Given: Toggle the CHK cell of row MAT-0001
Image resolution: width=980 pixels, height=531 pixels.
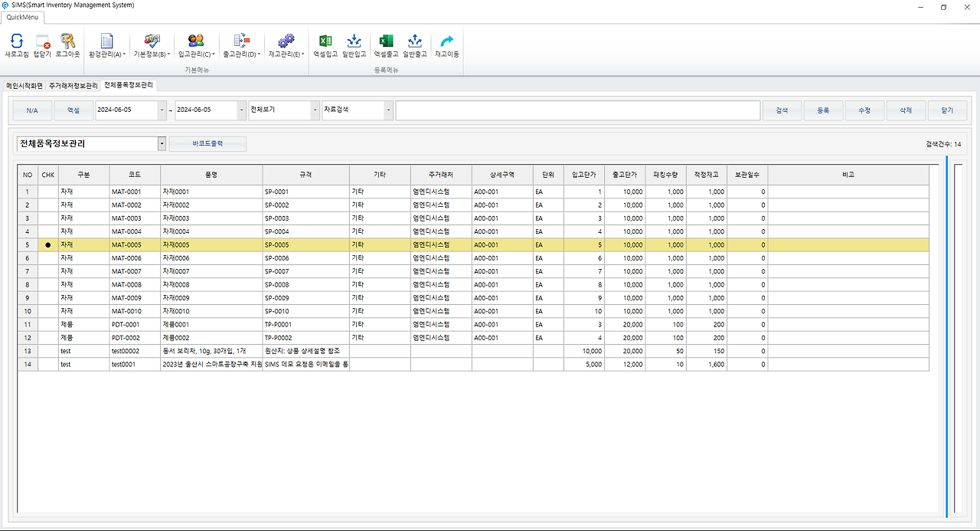Looking at the screenshot, I should (x=48, y=192).
